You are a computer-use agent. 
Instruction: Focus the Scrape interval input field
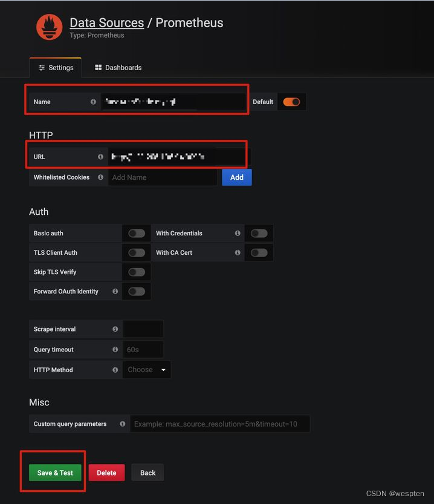(x=143, y=329)
